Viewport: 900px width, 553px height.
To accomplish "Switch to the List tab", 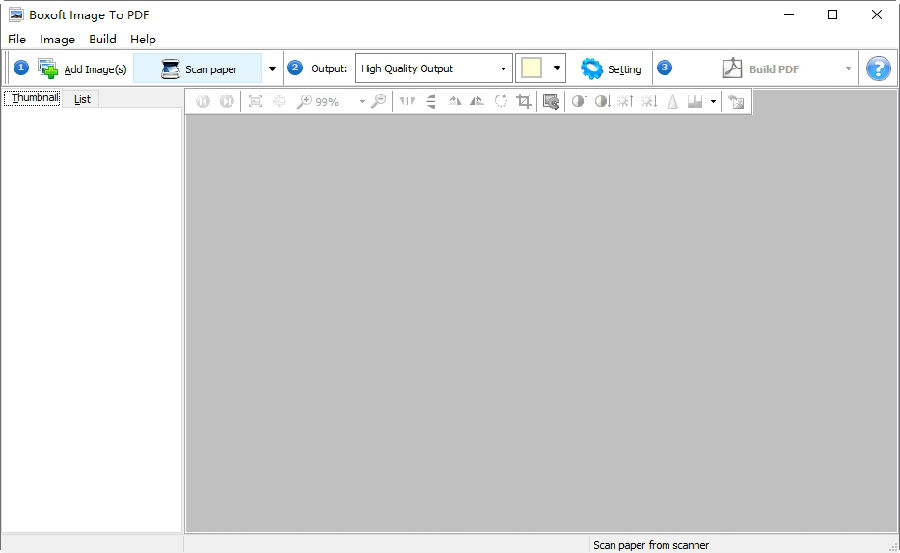I will 82,99.
